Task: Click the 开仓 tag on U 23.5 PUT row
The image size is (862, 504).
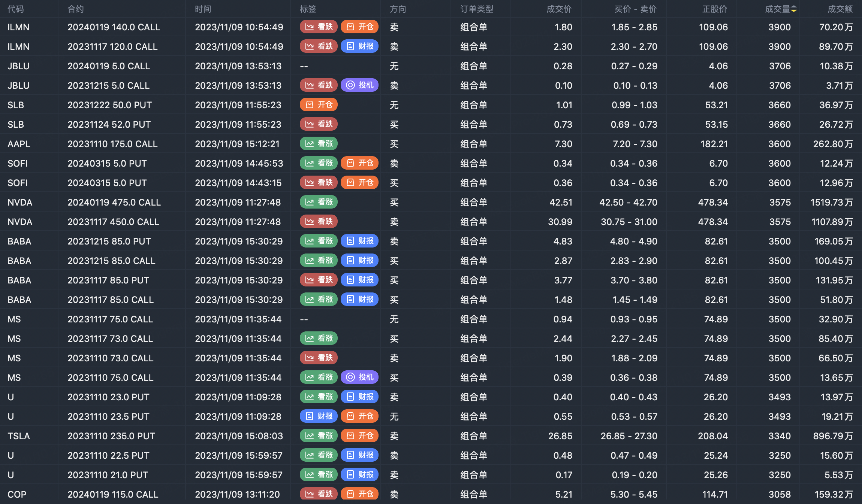Action: pos(359,416)
